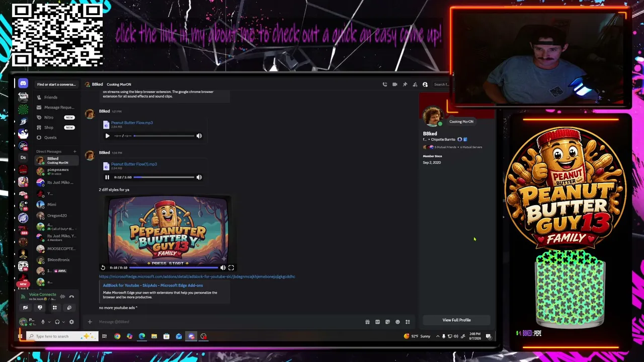Screen dimensions: 644x362
Task: Open the GIF picker
Action: [x=377, y=322]
